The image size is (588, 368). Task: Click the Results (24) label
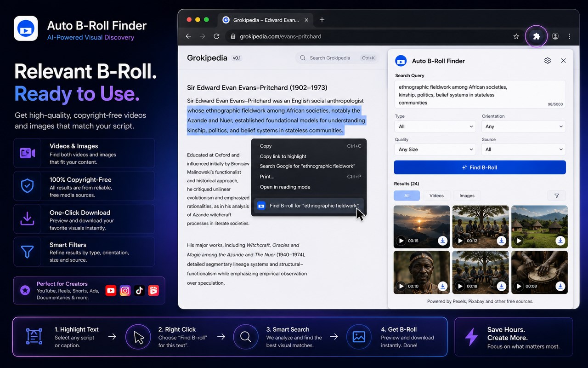point(407,184)
